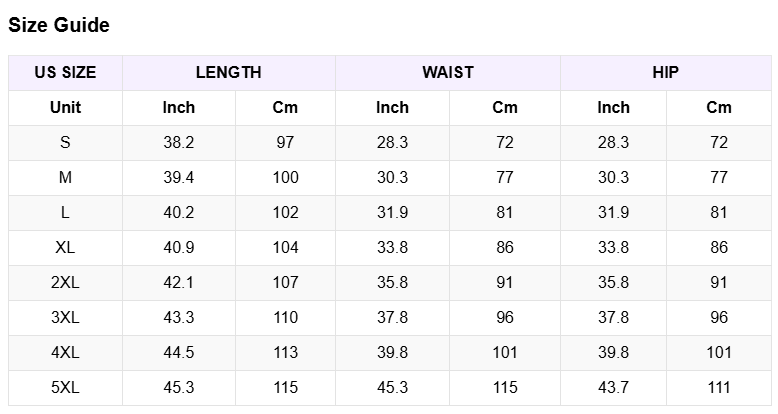Click the Size Guide heading

tap(59, 26)
